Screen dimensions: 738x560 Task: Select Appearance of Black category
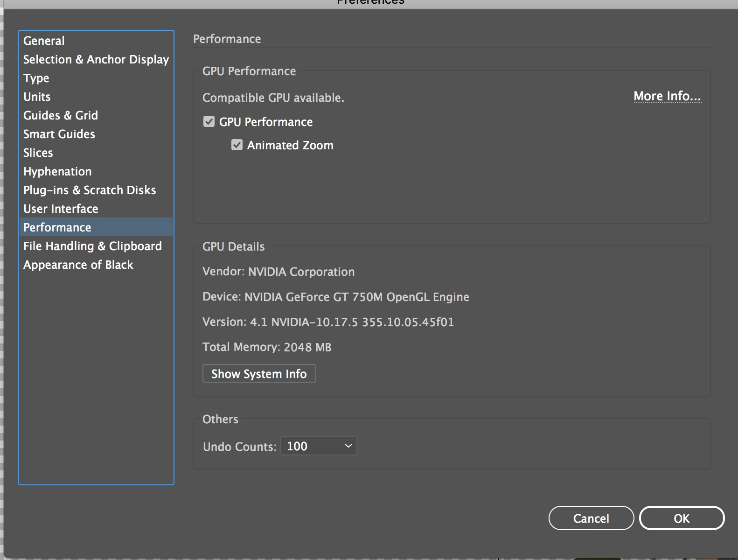96,265
